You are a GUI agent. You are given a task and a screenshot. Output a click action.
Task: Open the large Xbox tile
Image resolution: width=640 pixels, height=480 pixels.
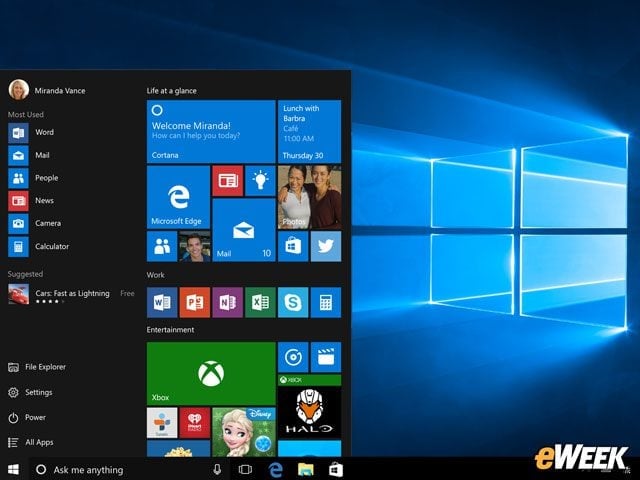click(211, 373)
